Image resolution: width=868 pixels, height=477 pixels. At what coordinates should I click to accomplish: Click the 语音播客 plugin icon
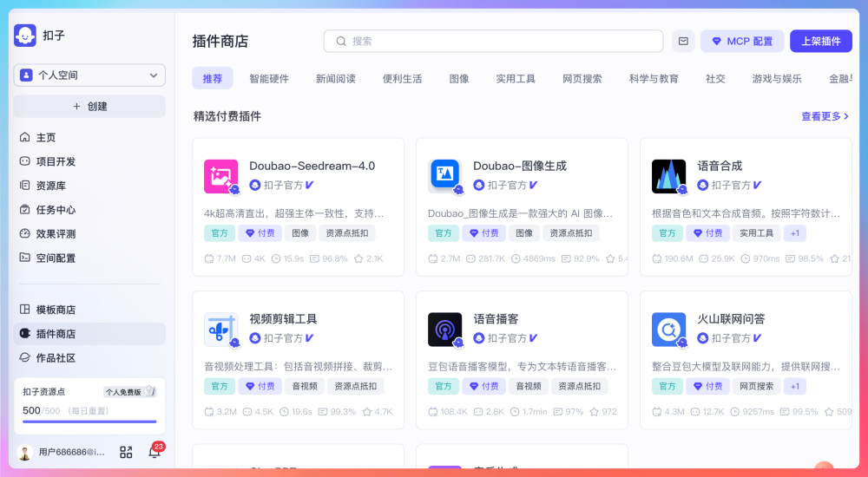pyautogui.click(x=444, y=330)
